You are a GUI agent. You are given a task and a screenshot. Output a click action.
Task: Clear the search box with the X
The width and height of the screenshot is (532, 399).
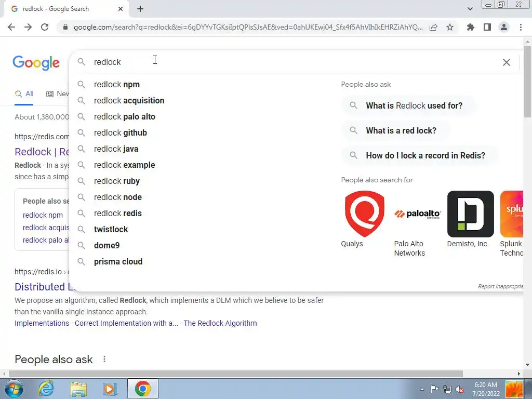pos(506,62)
